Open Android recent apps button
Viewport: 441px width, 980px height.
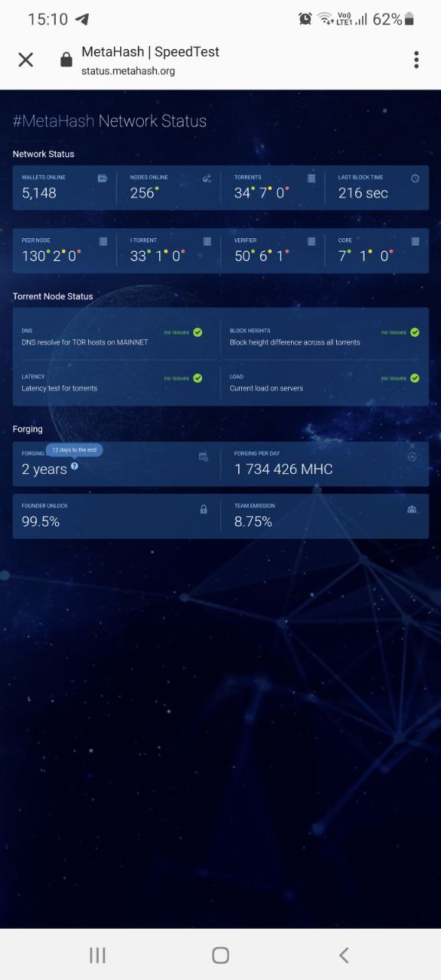(x=97, y=955)
